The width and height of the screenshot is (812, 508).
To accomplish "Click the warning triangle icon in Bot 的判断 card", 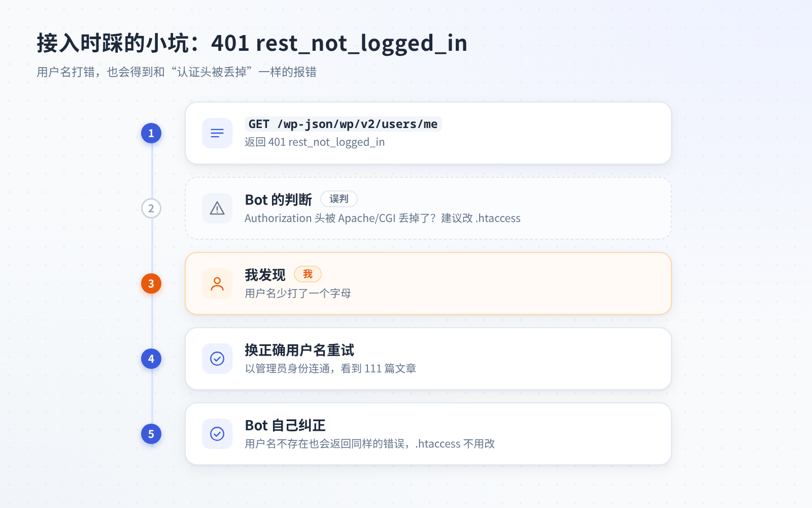I will tap(217, 208).
